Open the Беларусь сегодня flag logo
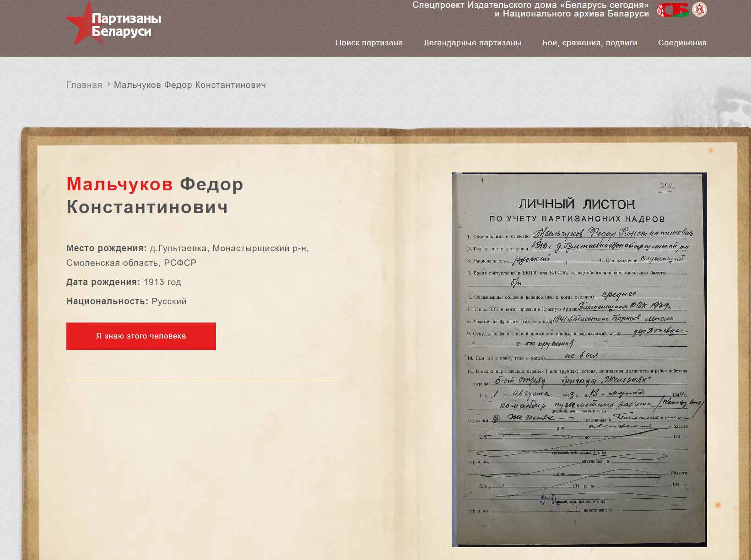751x560 pixels. pos(673,10)
